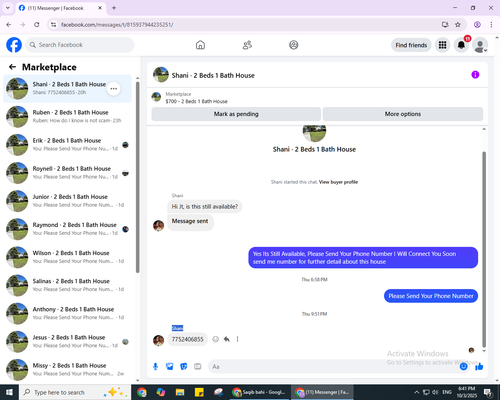Open options for Shani conversation
This screenshot has height=400, width=500.
[x=114, y=89]
